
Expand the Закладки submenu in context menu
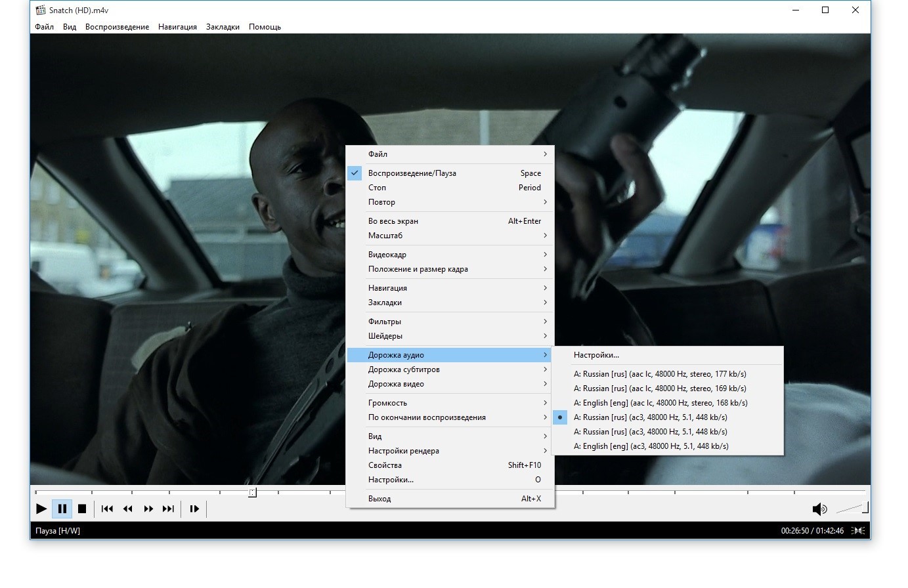click(450, 303)
